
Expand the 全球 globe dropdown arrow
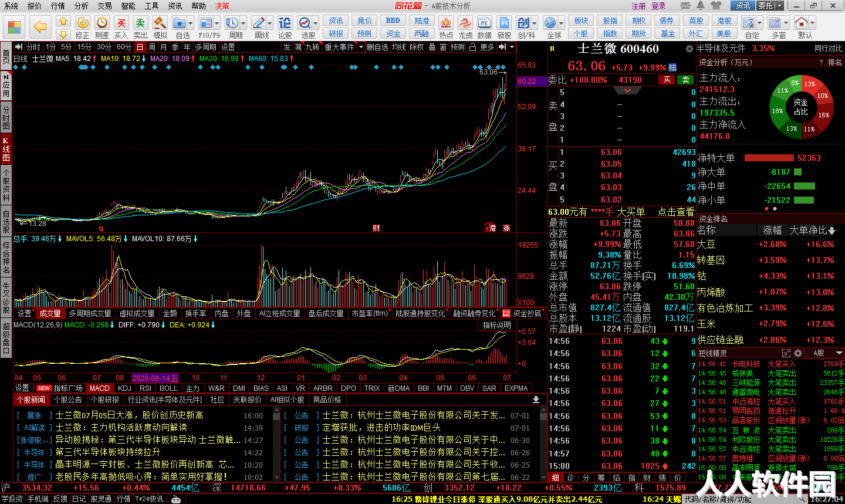pos(560,23)
